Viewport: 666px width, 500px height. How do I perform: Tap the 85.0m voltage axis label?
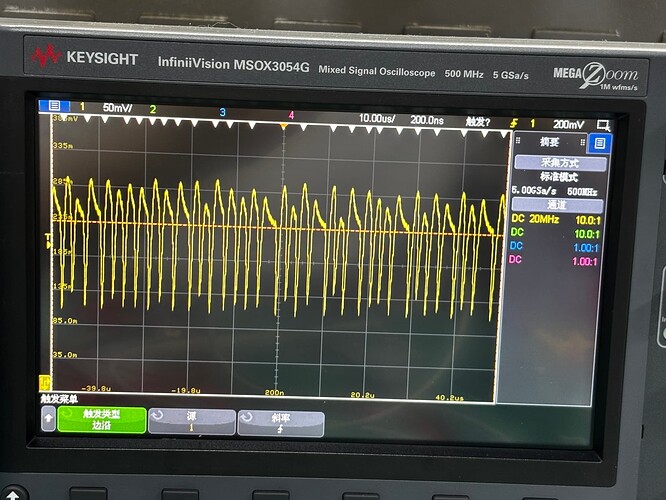[65, 320]
